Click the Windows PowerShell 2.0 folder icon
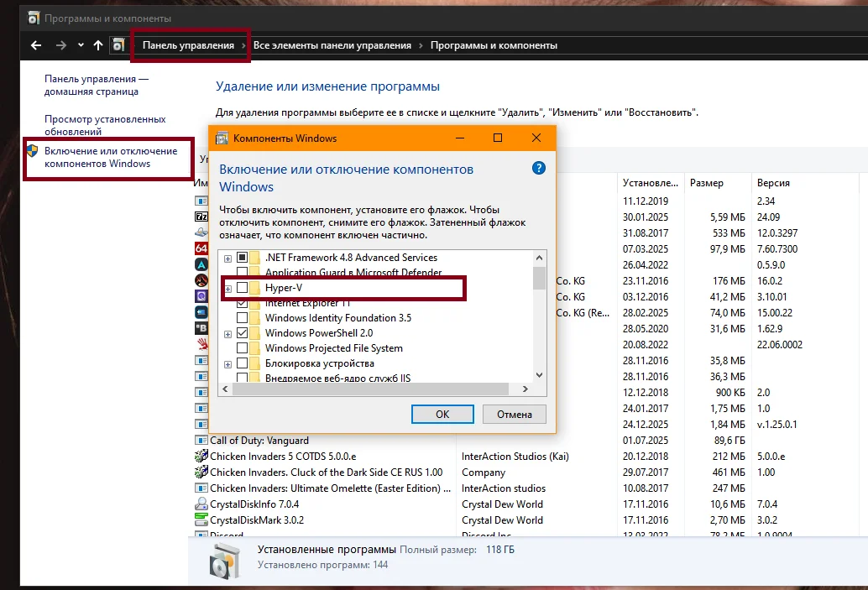This screenshot has height=590, width=868. (x=254, y=333)
